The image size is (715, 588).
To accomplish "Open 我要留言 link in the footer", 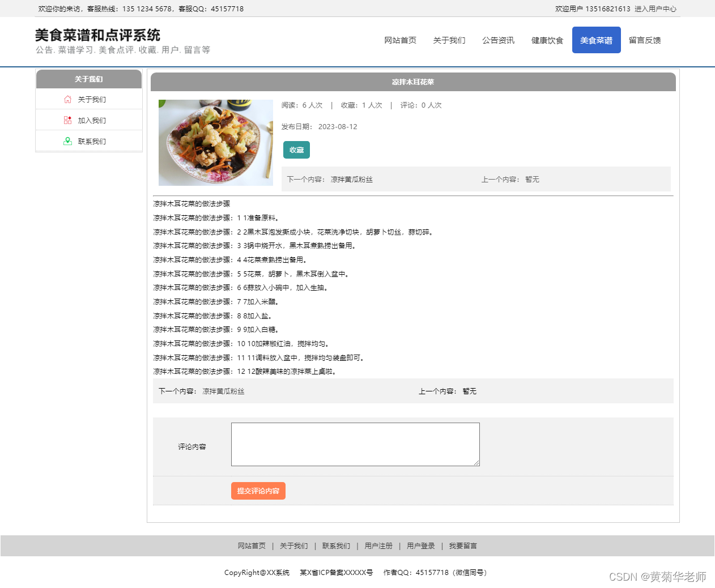I will (462, 546).
